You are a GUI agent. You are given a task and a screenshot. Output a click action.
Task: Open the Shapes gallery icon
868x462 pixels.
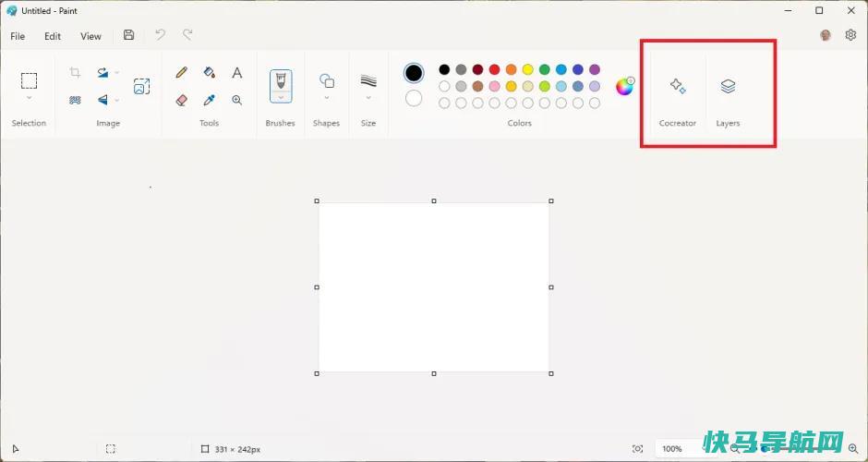[x=327, y=81]
